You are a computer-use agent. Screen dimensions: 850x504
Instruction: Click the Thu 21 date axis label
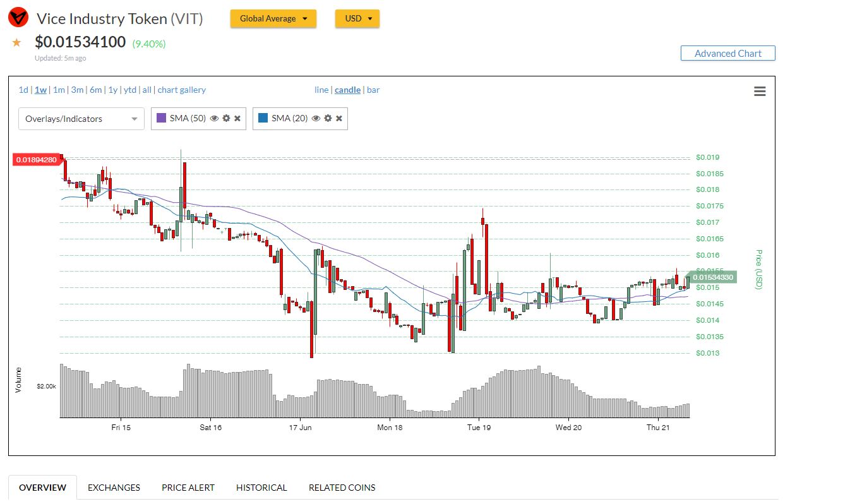coord(658,428)
